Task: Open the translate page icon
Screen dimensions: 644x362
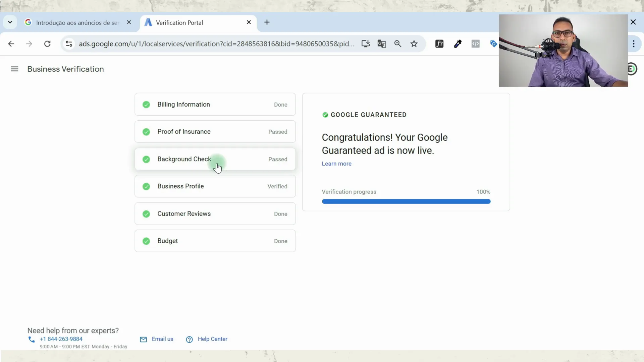Action: (382, 44)
